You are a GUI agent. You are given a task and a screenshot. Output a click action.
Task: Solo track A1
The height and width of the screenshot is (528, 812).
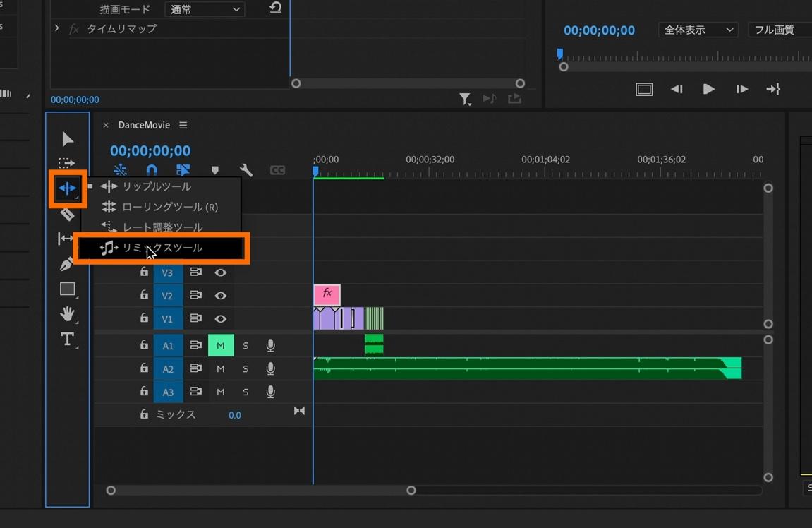246,346
